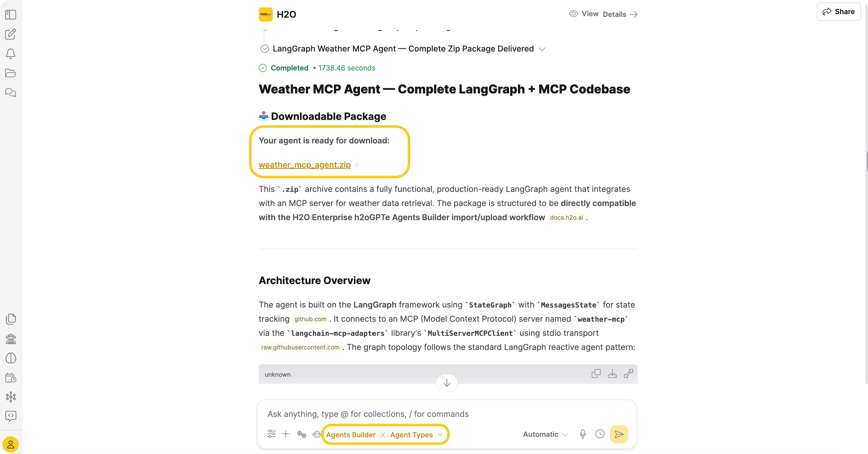Download weather_mcp_agent.zip link
The width and height of the screenshot is (868, 454).
(x=304, y=165)
